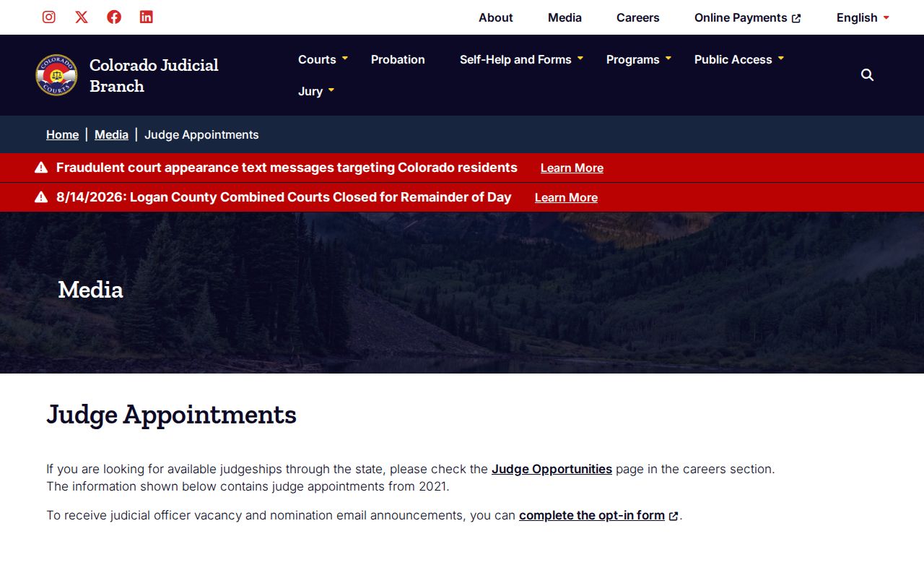The image size is (924, 578).
Task: Open the LinkedIn social icon
Action: [147, 17]
